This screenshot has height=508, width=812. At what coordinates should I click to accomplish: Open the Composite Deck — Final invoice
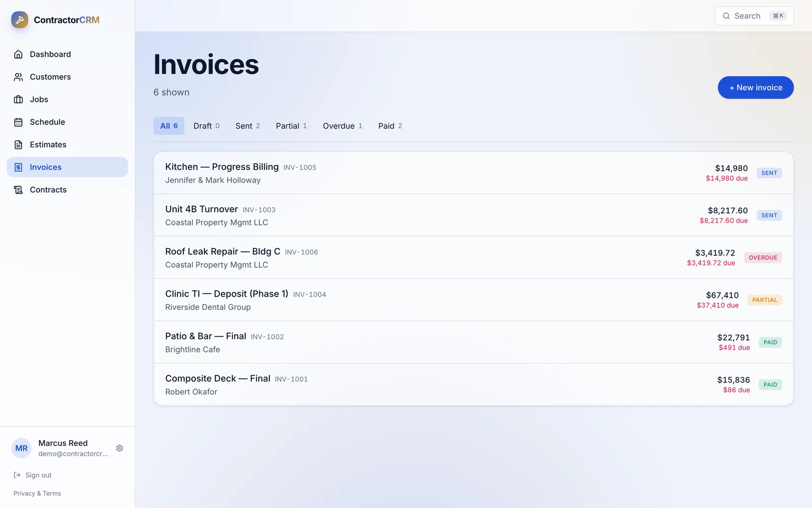coord(473,385)
